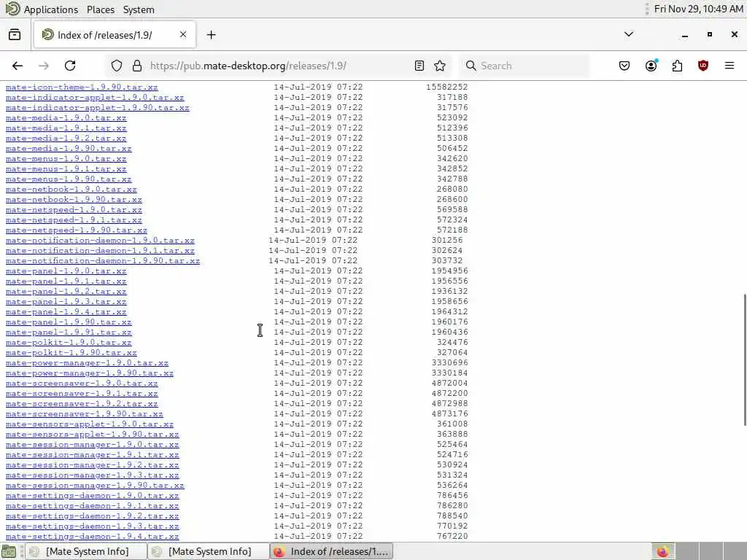Toggle reader view icon
The width and height of the screenshot is (747, 560).
(419, 66)
